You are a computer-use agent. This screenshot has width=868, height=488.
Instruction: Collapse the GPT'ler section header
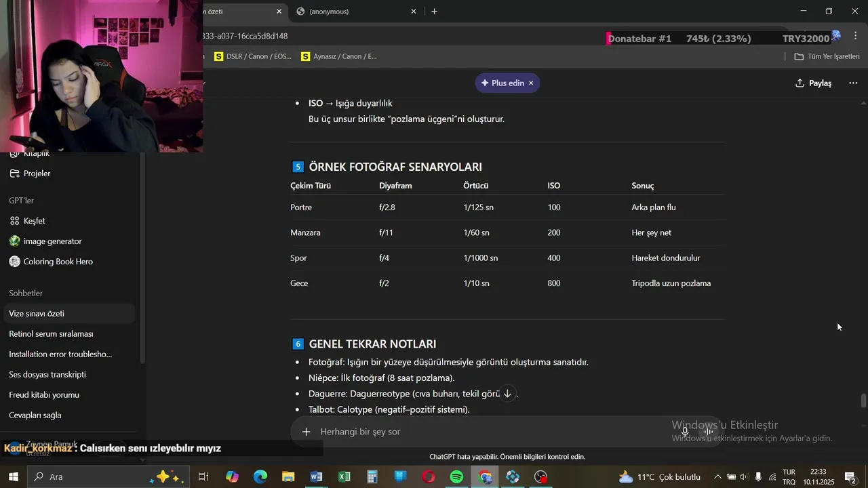coord(21,201)
